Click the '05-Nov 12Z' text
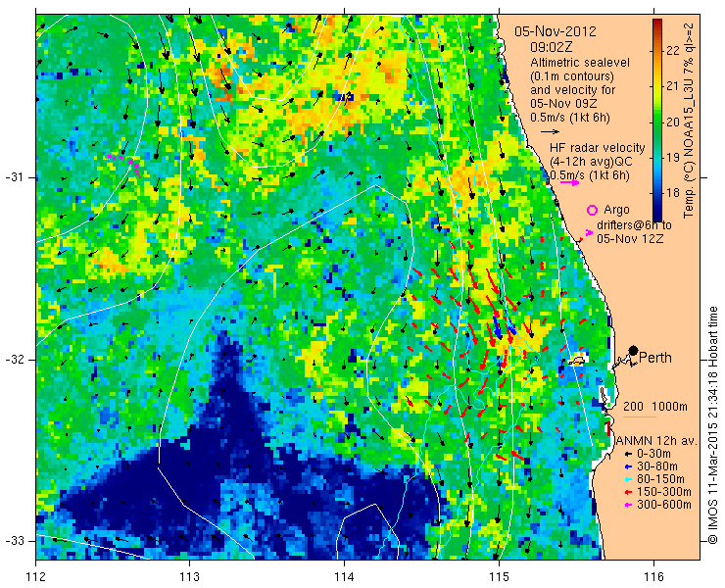 [630, 239]
